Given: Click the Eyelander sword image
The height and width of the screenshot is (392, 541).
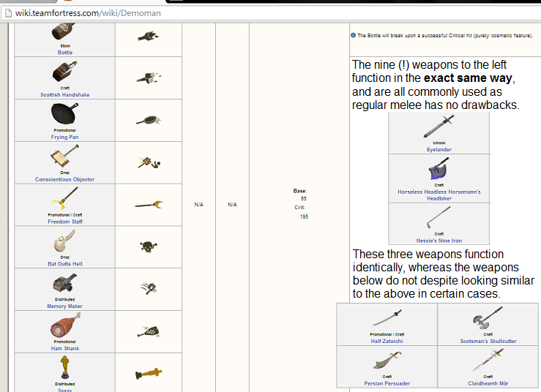Looking at the screenshot, I should coord(439,127).
